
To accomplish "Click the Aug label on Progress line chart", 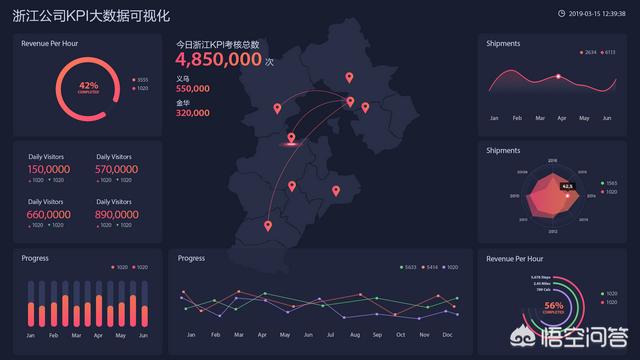I will click(x=355, y=335).
